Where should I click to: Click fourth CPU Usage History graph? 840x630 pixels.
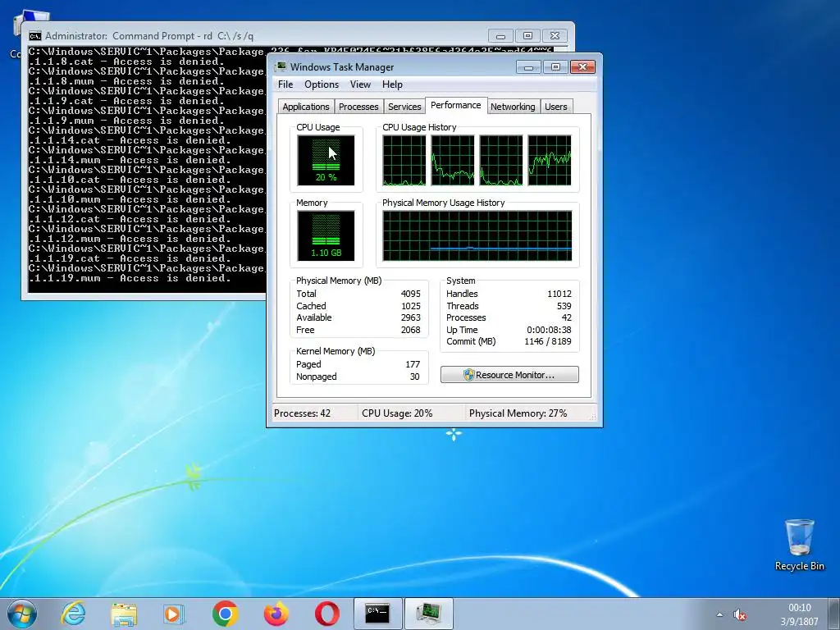(550, 160)
